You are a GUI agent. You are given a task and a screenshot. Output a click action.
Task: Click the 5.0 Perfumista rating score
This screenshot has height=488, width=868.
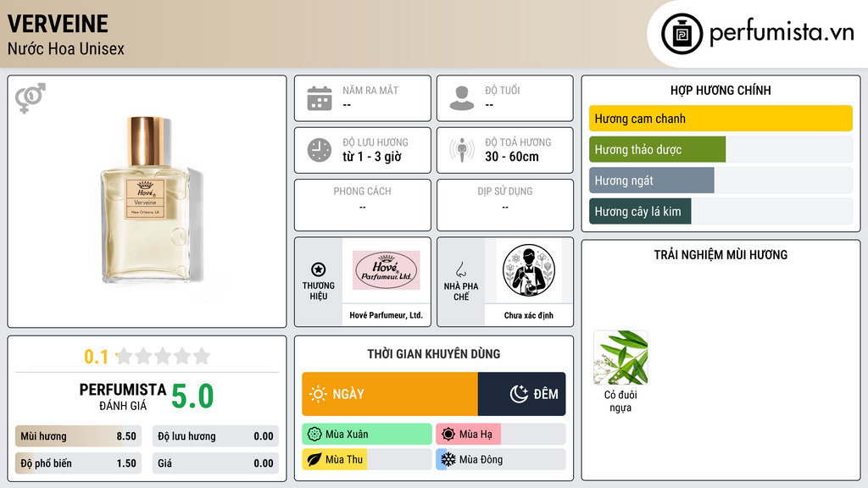[192, 396]
